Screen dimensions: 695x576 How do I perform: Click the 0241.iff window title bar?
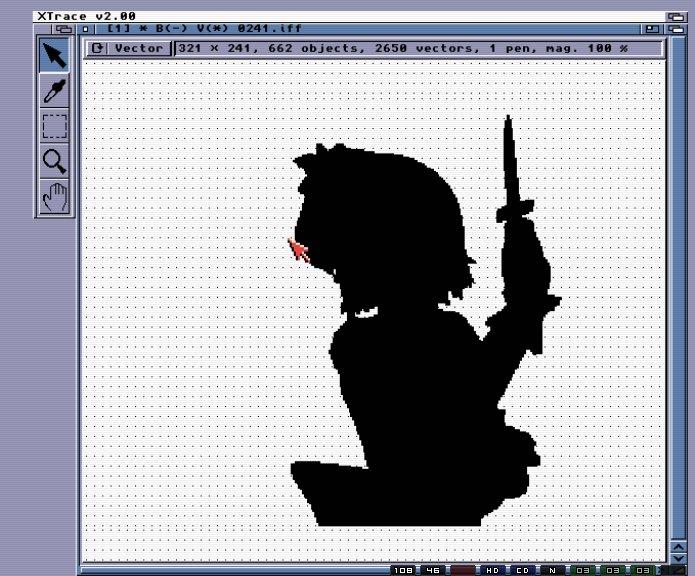366,29
